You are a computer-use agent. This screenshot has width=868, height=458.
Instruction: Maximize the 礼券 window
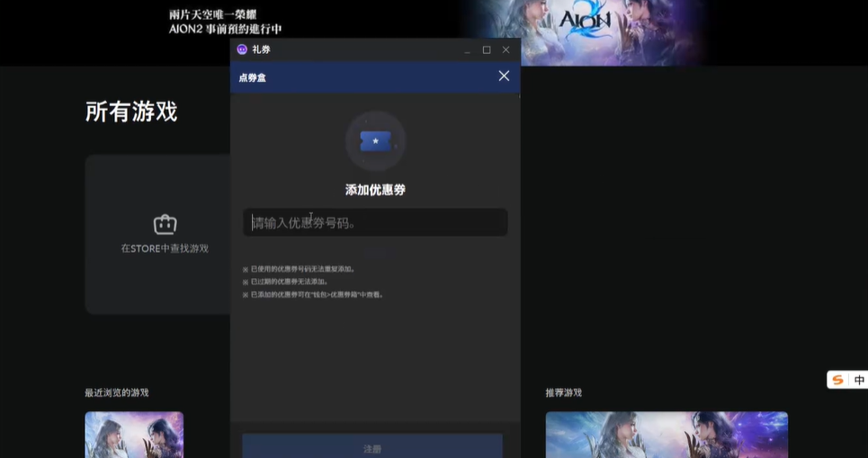[487, 50]
